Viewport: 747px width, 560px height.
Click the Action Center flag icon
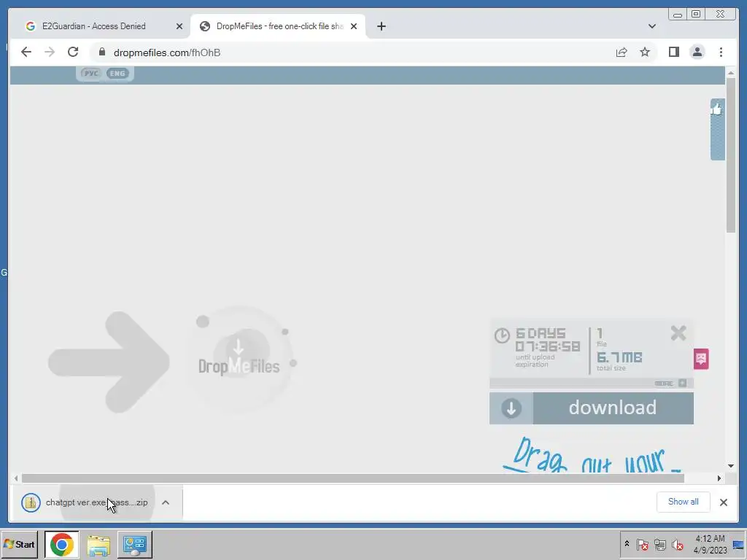pos(642,544)
